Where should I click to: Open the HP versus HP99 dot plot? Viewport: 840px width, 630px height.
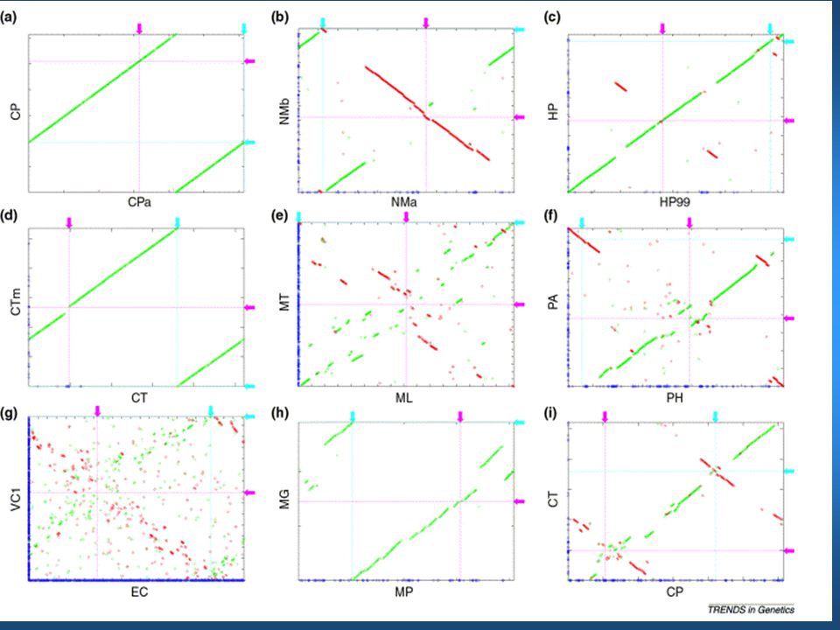tap(675, 113)
